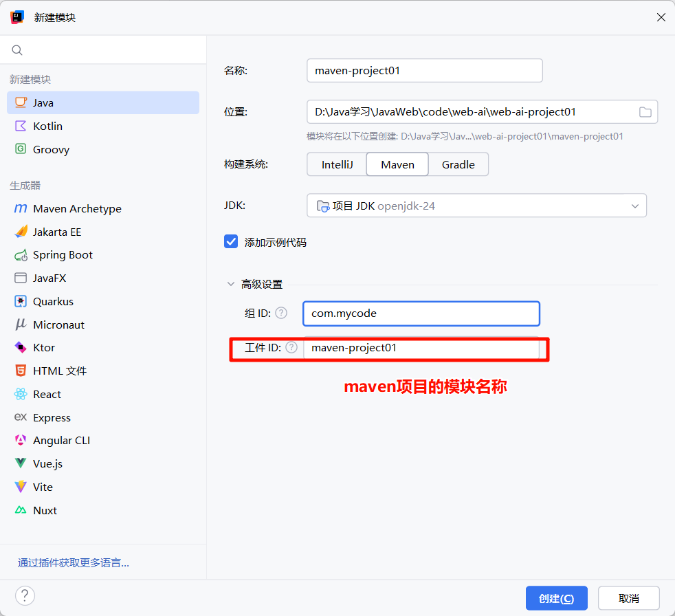Show help for 工件 ID field

tap(291, 347)
